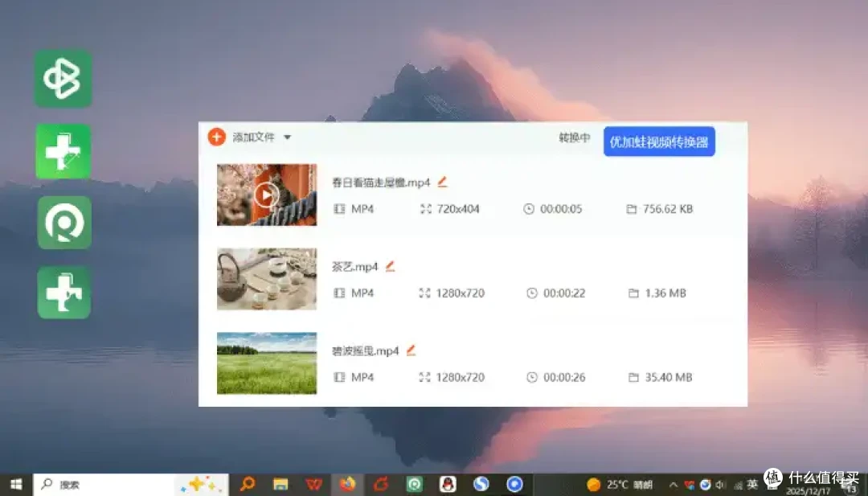Open the 茶艺.mp4 video thumbnail
Viewport: 868px width, 496px height.
pos(267,279)
